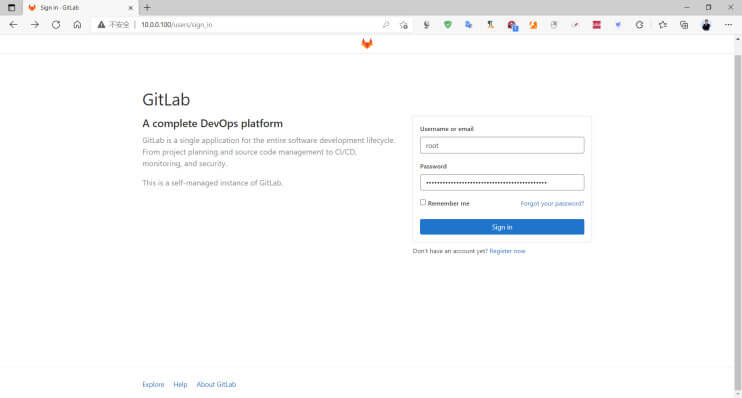Add this page to favorites star icon
The width and height of the screenshot is (742, 398).
tap(404, 25)
